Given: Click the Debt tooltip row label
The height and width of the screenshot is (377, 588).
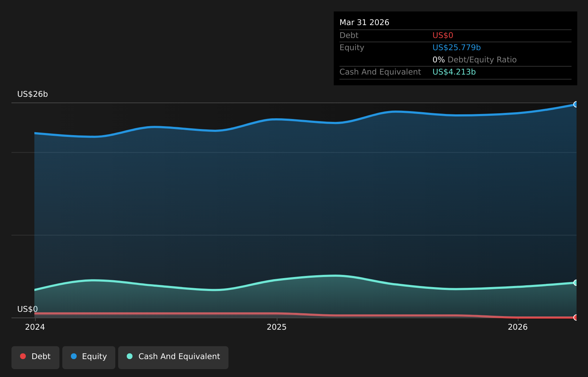Looking at the screenshot, I should click(349, 35).
